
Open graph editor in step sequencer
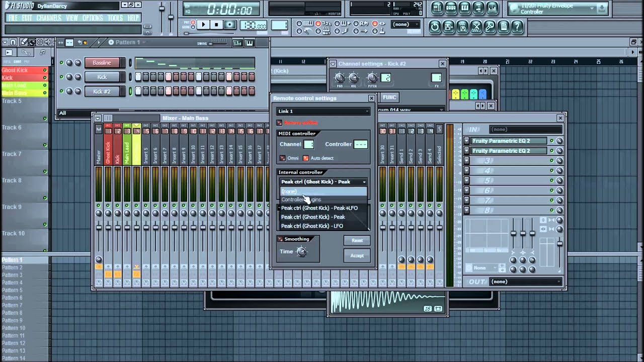tap(237, 43)
